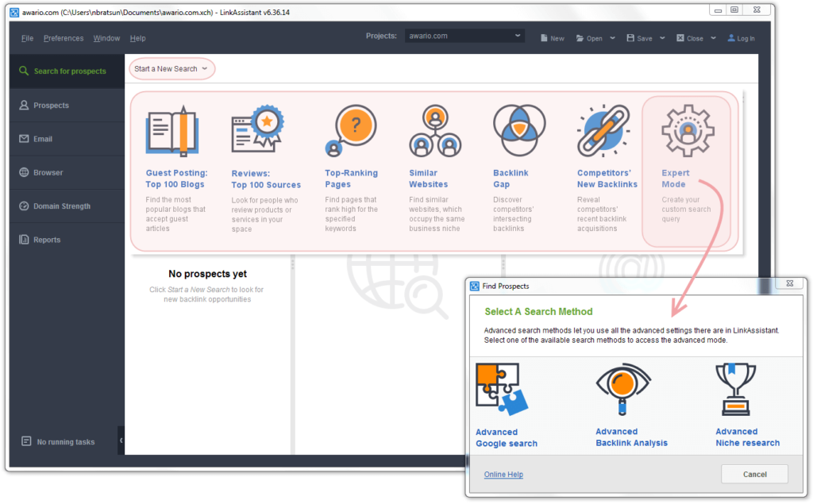Pick Advanced Niche research trophy icon
This screenshot has width=813, height=504.
pyautogui.click(x=735, y=390)
